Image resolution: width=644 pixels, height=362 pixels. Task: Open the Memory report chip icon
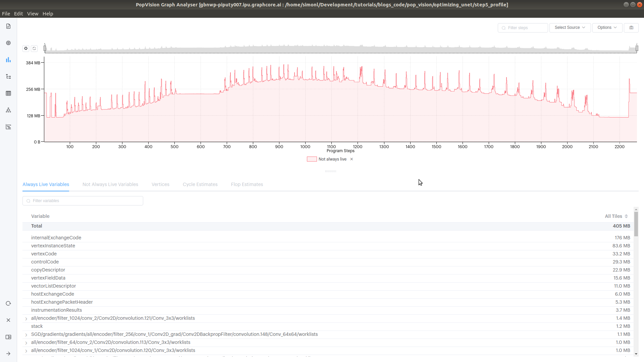coord(8,43)
